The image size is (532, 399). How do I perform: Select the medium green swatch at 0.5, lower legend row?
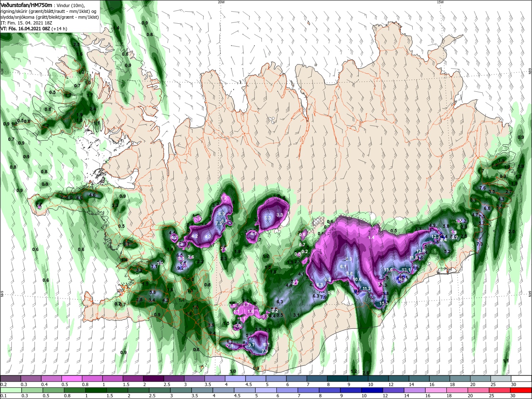pos(54,390)
